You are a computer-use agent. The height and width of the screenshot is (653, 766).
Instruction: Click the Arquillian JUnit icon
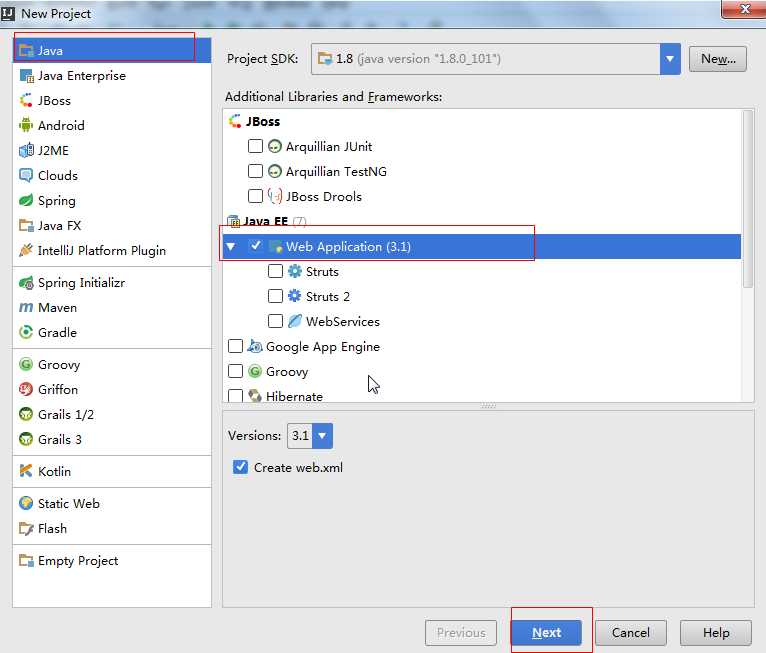[275, 146]
